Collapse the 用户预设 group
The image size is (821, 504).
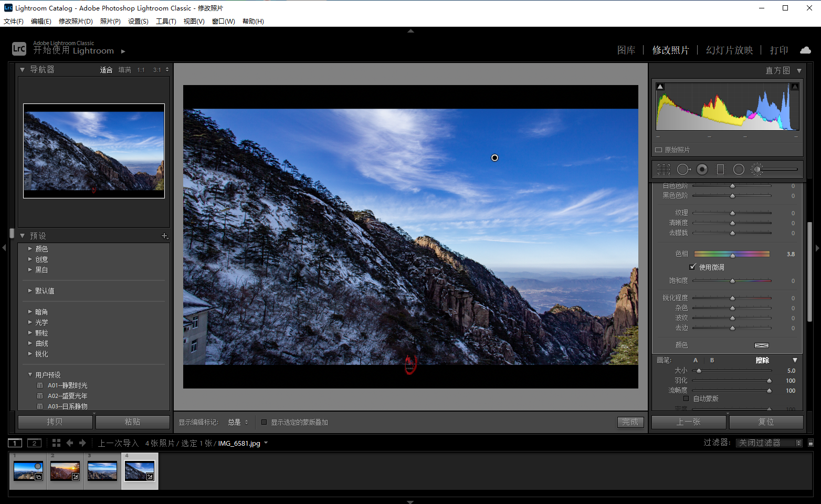pyautogui.click(x=30, y=375)
